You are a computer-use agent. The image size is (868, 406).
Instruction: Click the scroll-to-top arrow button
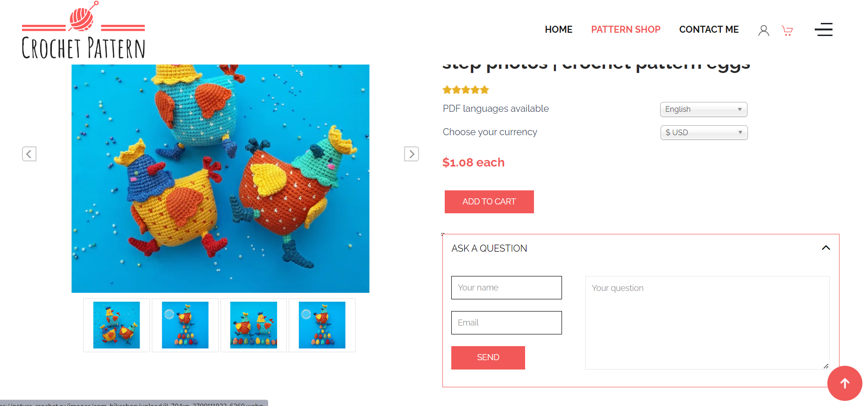pyautogui.click(x=845, y=384)
